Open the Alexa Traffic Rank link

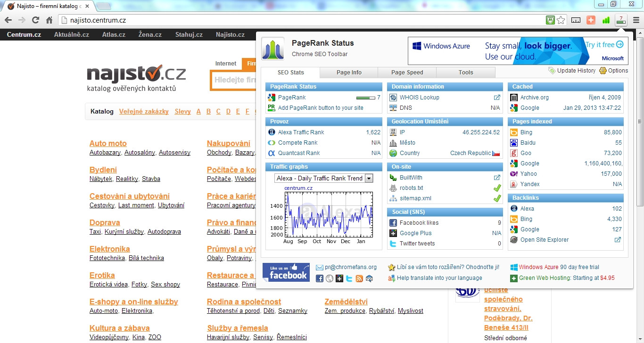pyautogui.click(x=301, y=132)
